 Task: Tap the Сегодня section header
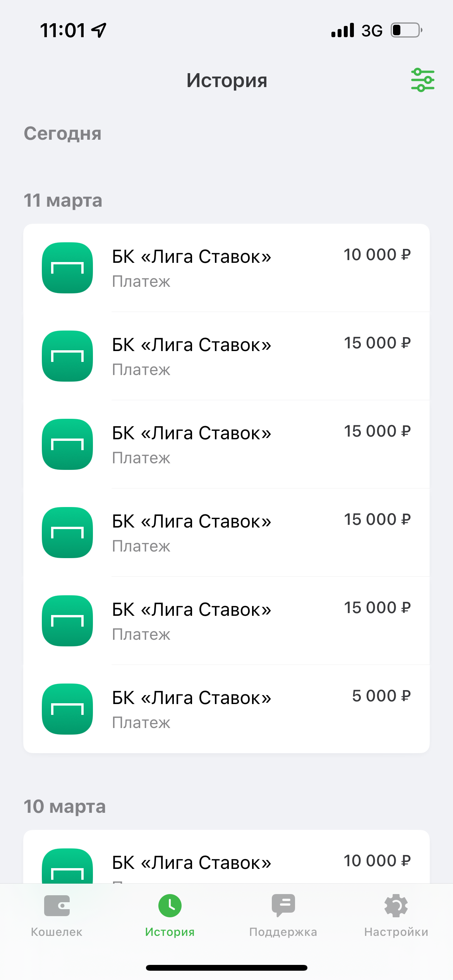(x=63, y=134)
